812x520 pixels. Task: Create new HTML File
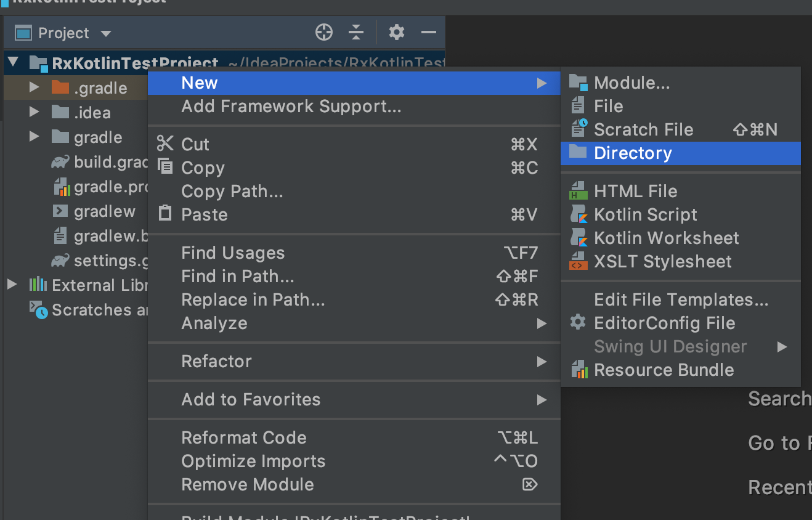tap(681, 191)
